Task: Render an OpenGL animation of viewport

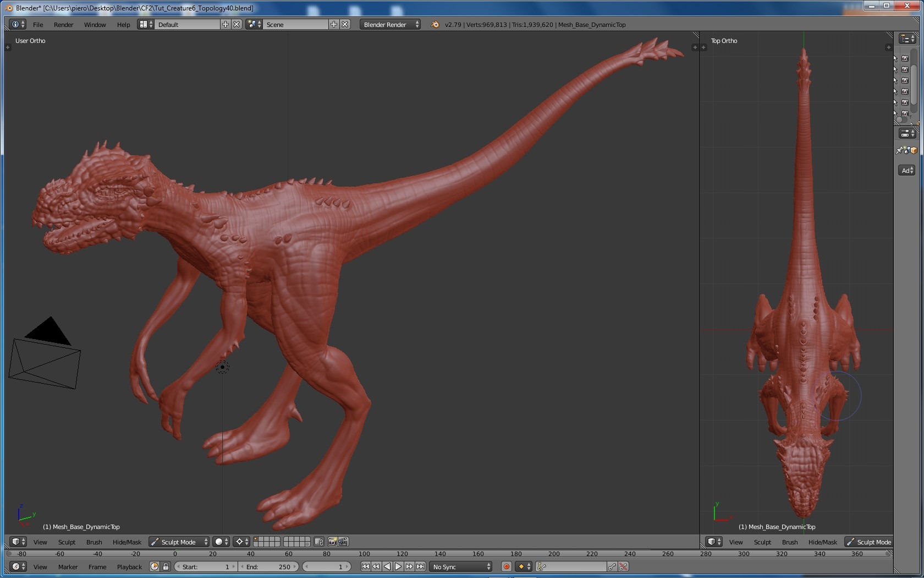Action: pos(343,542)
